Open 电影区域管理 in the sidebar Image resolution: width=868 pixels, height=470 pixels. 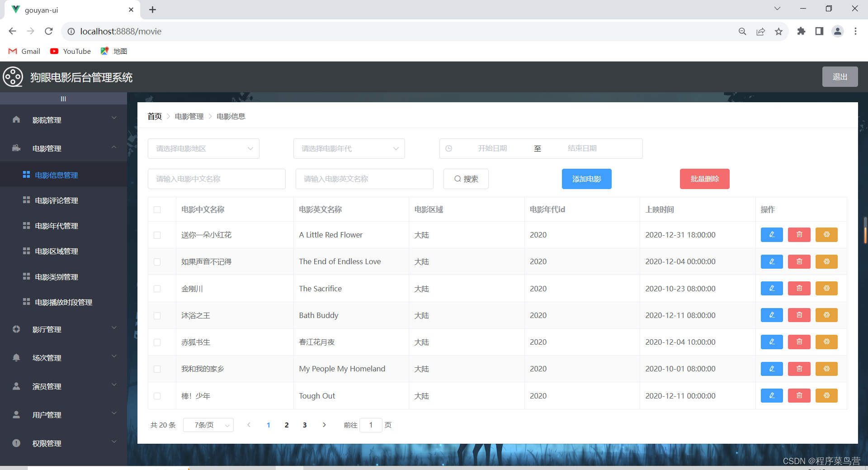[x=63, y=251]
